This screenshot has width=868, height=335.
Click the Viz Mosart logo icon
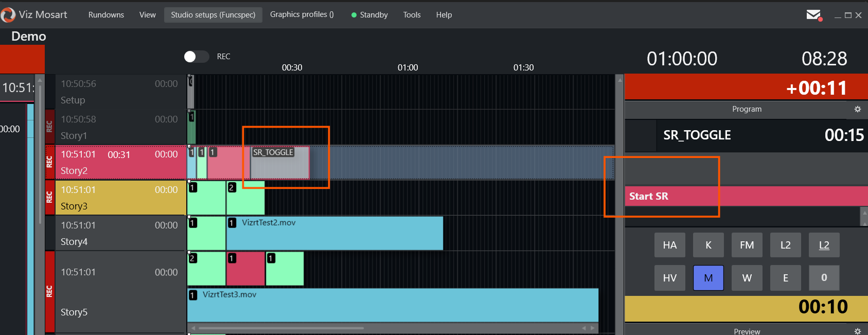point(8,15)
